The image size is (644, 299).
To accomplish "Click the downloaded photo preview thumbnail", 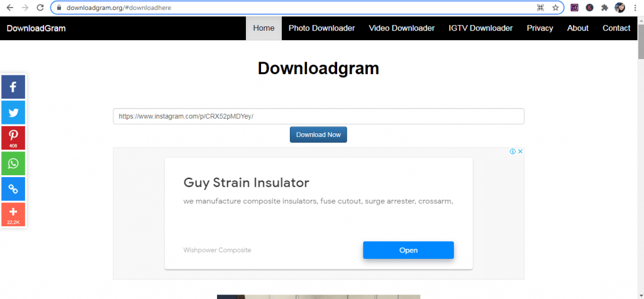I will click(318, 296).
